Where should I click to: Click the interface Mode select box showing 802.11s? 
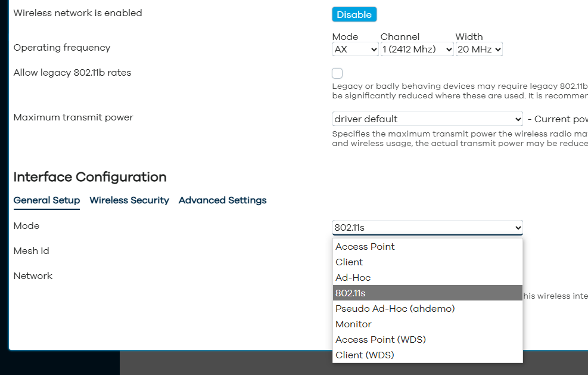tap(427, 228)
